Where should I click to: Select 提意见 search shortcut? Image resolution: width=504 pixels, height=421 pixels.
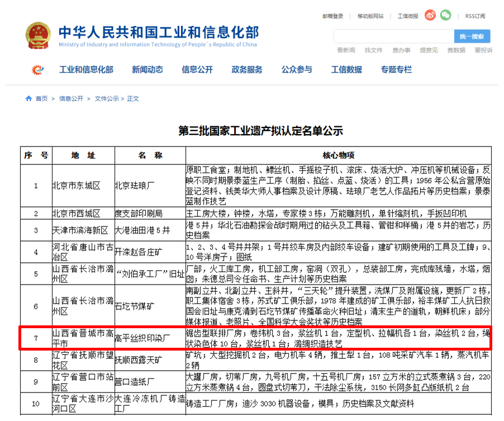point(429,50)
